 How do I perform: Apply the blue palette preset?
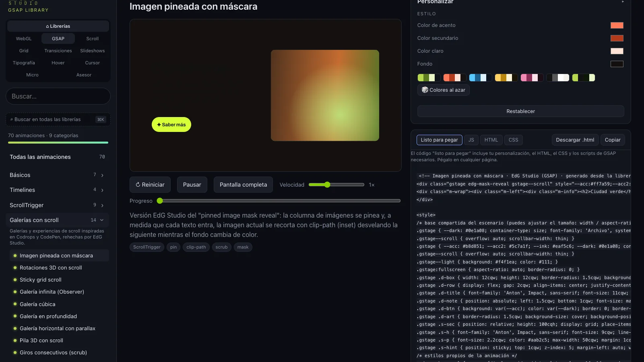[481, 78]
